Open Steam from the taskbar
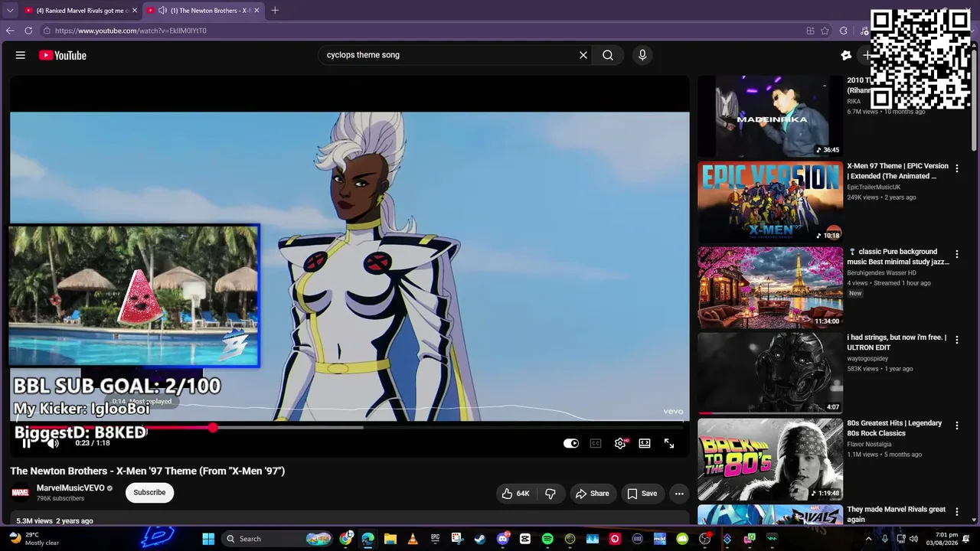980x551 pixels. (x=479, y=539)
